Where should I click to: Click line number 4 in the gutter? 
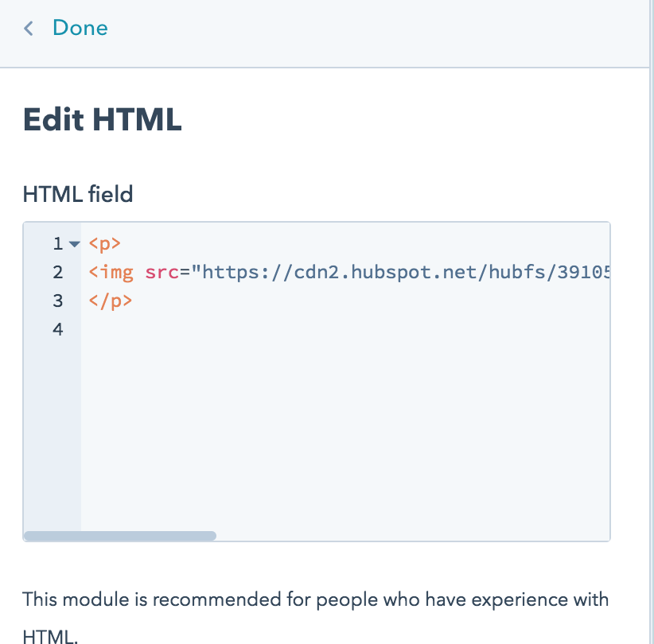[56, 328]
